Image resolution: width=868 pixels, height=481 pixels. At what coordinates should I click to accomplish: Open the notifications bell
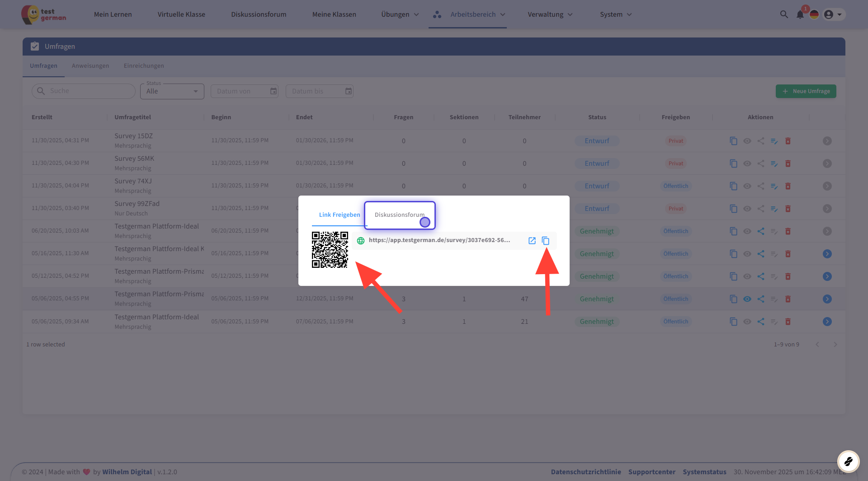pos(800,14)
